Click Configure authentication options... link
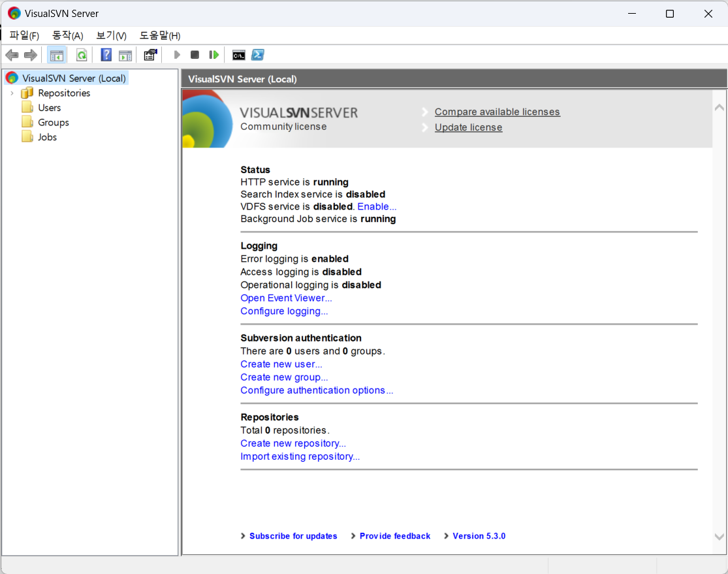 pos(317,391)
